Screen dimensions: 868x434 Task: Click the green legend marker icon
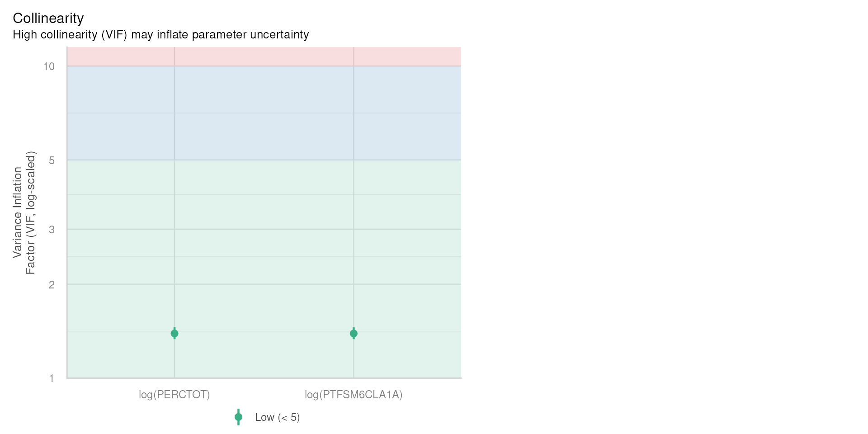(238, 417)
